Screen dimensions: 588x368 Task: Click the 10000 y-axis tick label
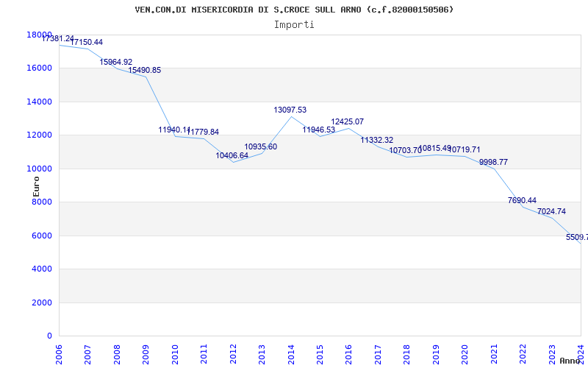coord(40,169)
